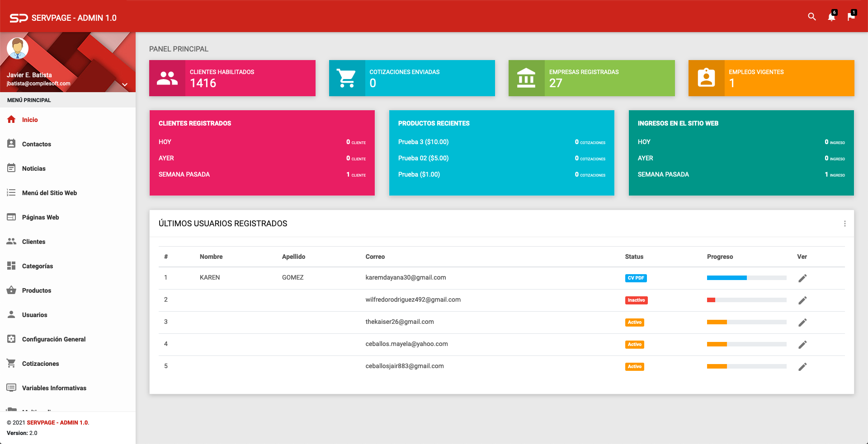Click the user avatar picture in sidebar
The height and width of the screenshot is (444, 868).
point(18,49)
